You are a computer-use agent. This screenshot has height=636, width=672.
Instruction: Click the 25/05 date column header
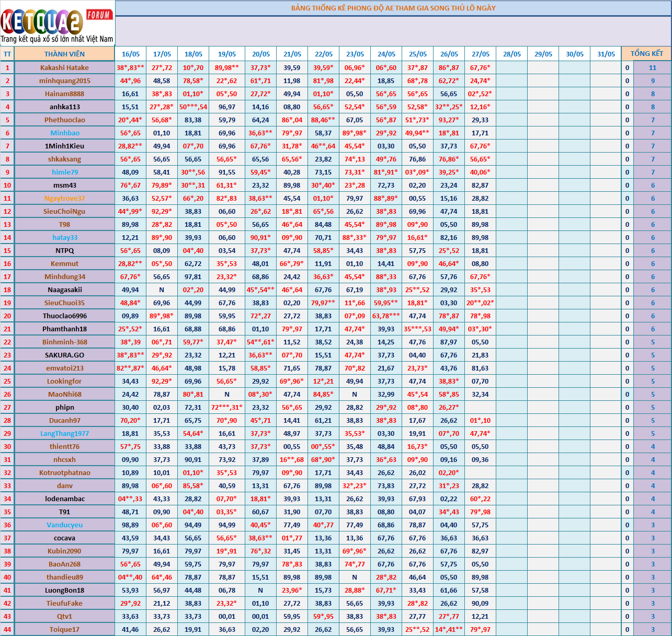coord(417,54)
